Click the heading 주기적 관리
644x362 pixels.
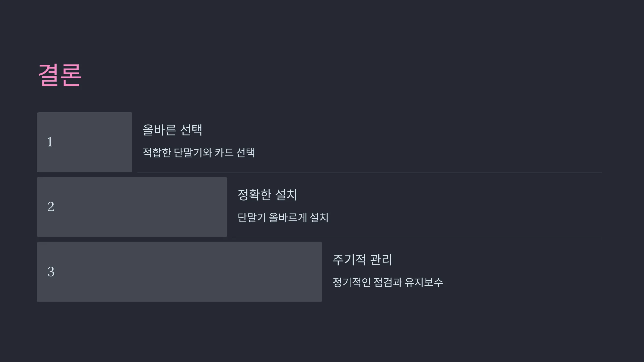(362, 260)
